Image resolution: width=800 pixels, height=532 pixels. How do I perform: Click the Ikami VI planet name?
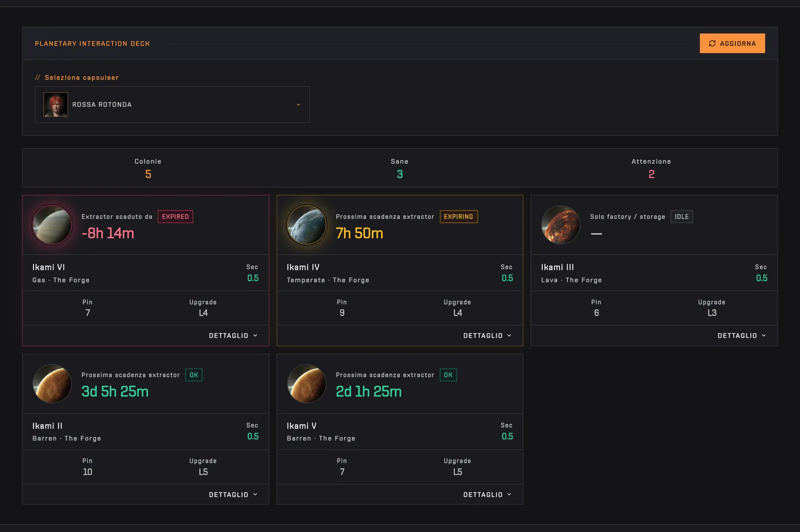[48, 267]
